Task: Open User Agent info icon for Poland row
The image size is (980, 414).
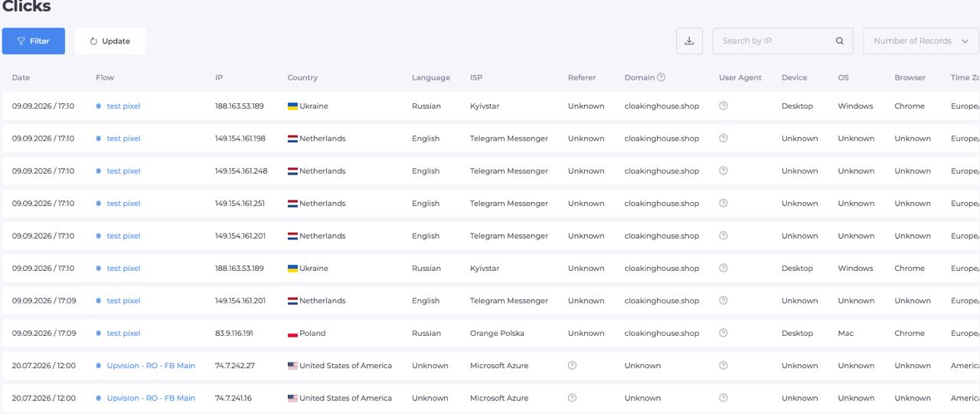Action: pos(723,333)
